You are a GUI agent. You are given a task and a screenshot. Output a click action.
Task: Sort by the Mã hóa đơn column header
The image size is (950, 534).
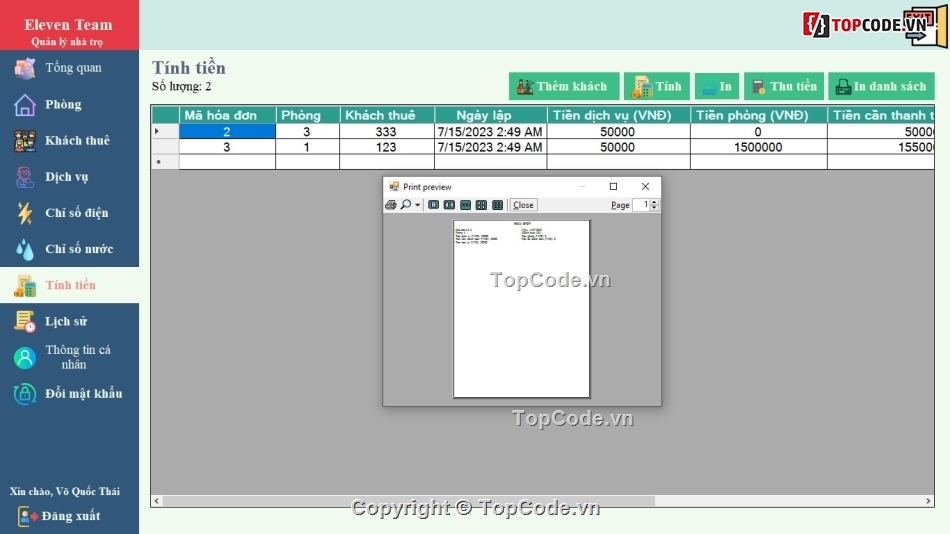(x=227, y=115)
